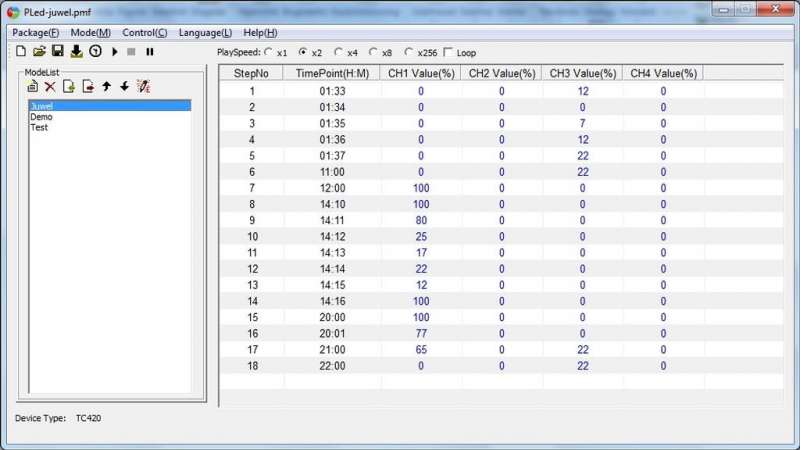Click the add new mode icon
This screenshot has width=800, height=450.
pyautogui.click(x=32, y=87)
